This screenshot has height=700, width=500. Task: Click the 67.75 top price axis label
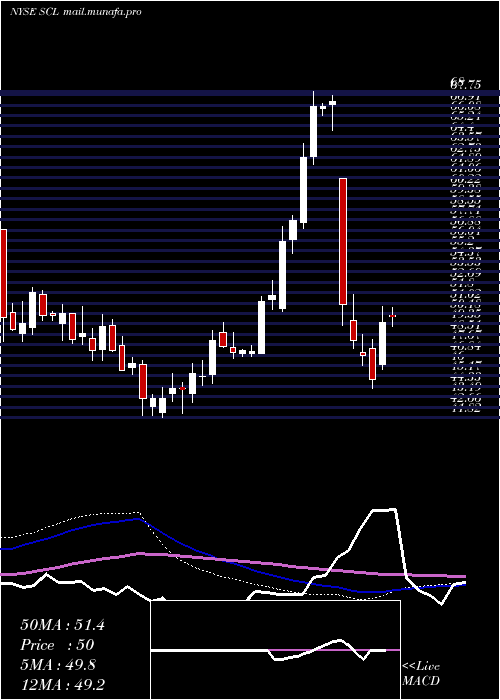pyautogui.click(x=465, y=84)
